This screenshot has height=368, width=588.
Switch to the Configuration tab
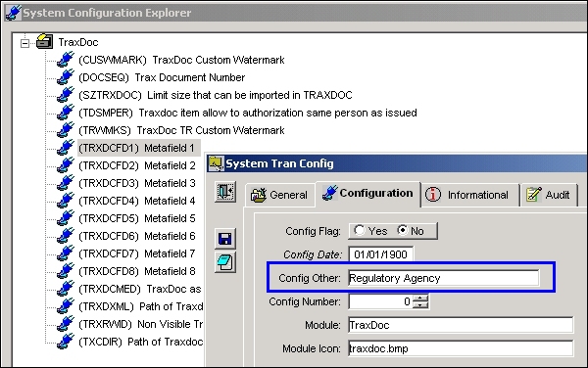pyautogui.click(x=367, y=193)
